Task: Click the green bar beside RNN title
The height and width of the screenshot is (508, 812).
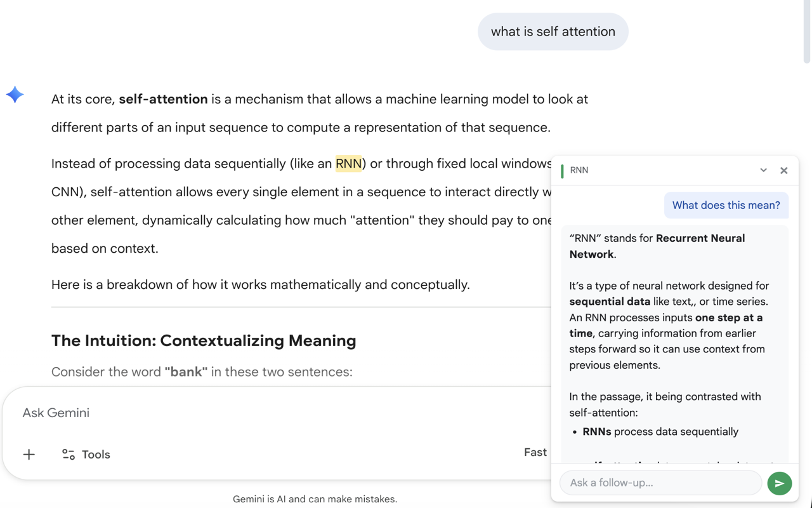Action: [562, 170]
